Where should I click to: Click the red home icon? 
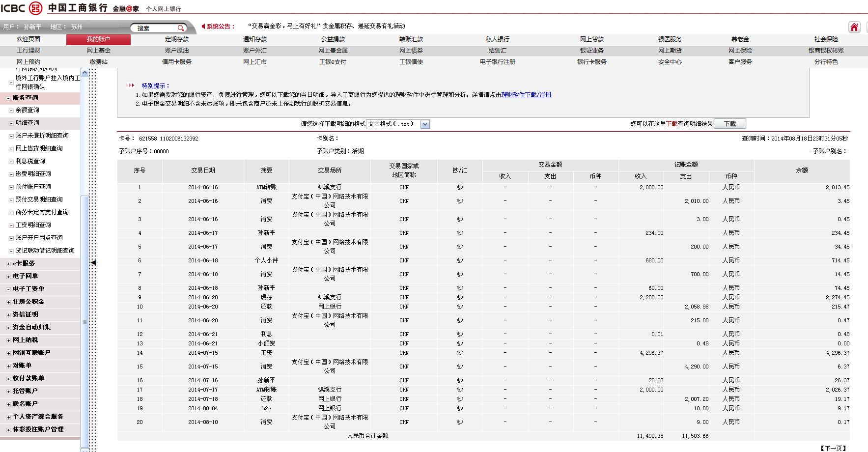[854, 28]
